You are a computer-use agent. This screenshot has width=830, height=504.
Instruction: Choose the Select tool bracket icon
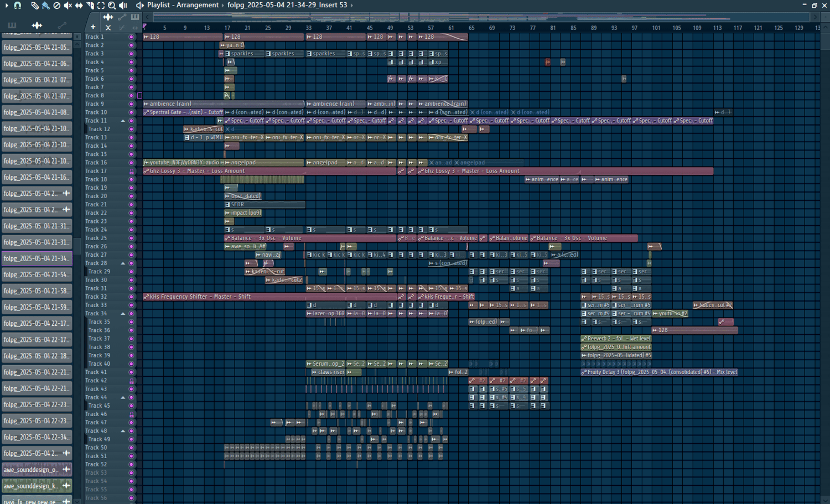point(101,5)
